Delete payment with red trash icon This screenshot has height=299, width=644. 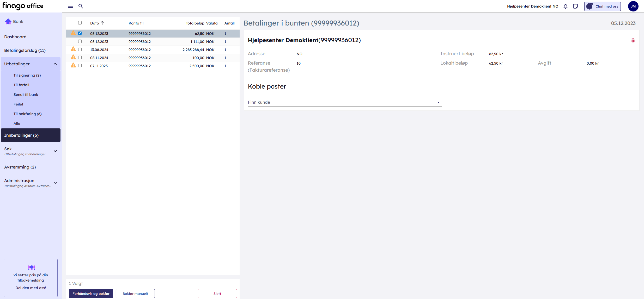click(x=633, y=40)
